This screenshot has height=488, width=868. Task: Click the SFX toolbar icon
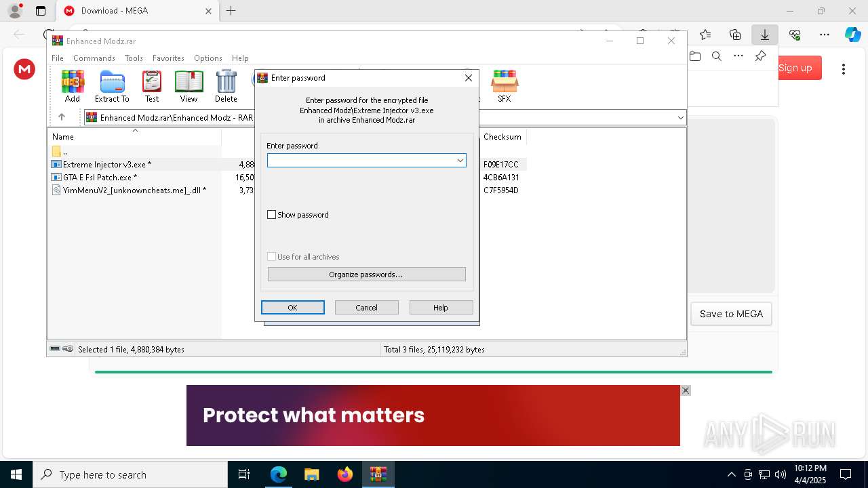505,86
